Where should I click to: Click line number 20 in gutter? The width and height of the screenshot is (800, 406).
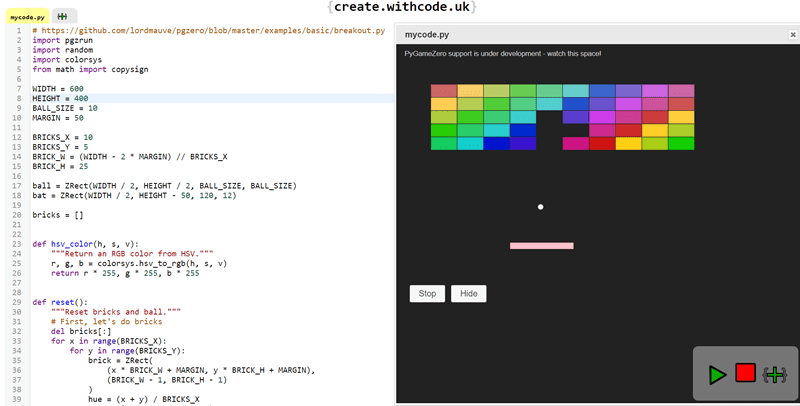tap(18, 215)
